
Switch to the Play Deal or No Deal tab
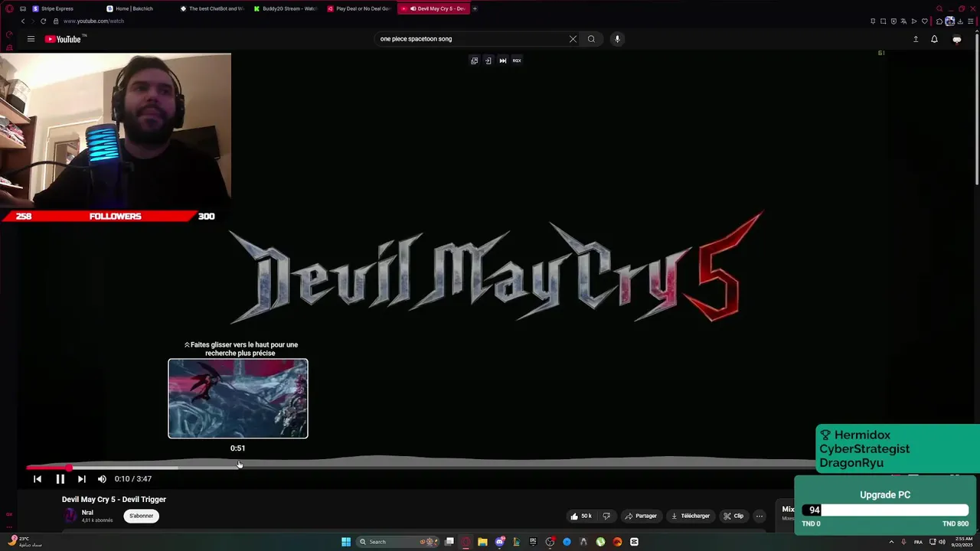click(x=358, y=8)
